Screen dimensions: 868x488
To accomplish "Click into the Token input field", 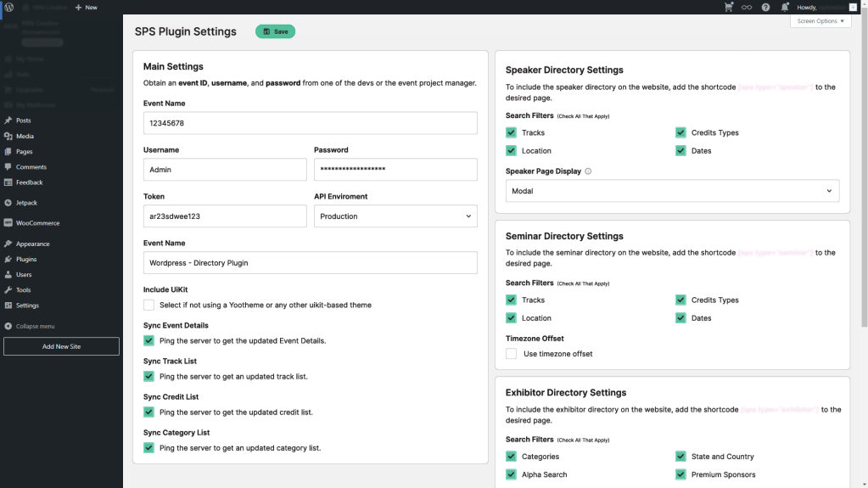I will (x=225, y=216).
